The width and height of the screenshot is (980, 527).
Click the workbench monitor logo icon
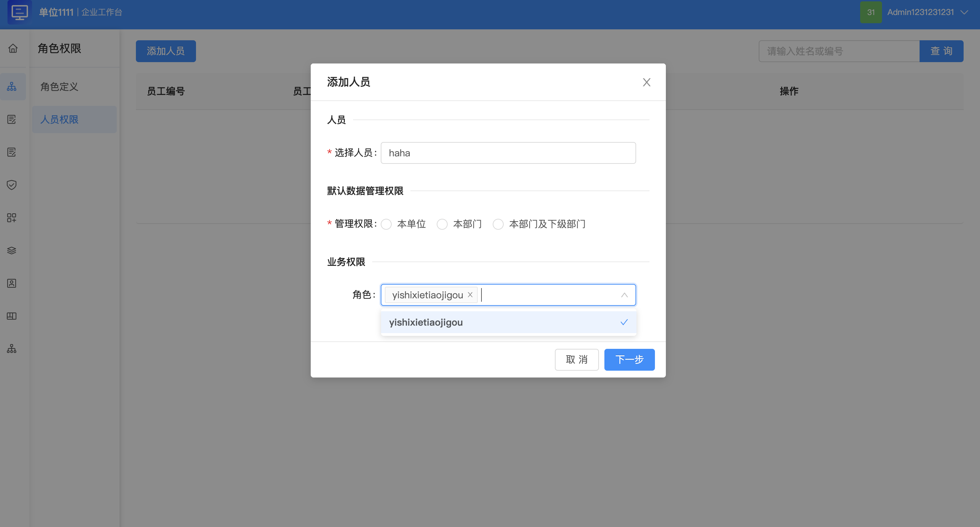[x=19, y=12]
